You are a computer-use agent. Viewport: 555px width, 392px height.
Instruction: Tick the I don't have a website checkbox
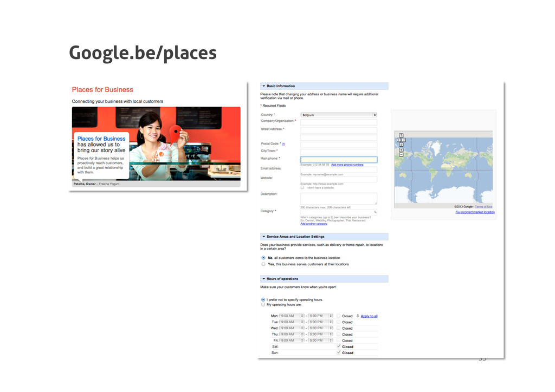[302, 188]
